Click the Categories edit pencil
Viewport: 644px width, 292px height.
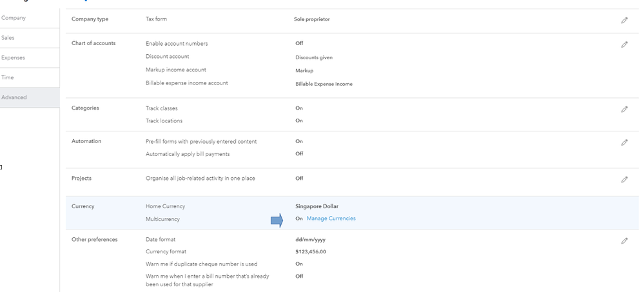coord(624,110)
